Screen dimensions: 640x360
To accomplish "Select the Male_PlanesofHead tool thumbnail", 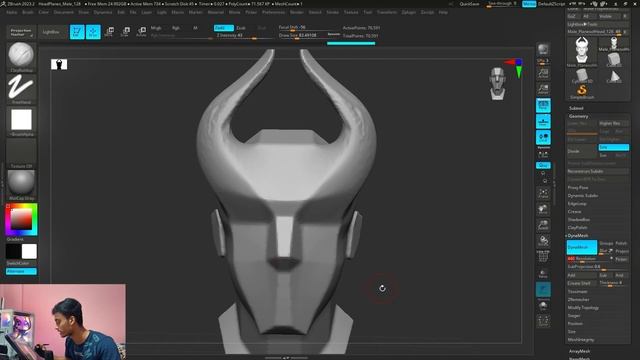I will (582, 52).
